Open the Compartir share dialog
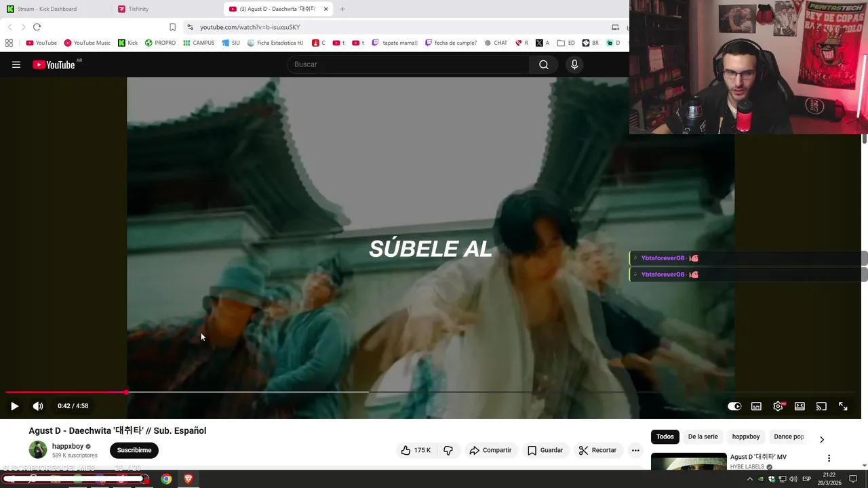 pyautogui.click(x=490, y=450)
